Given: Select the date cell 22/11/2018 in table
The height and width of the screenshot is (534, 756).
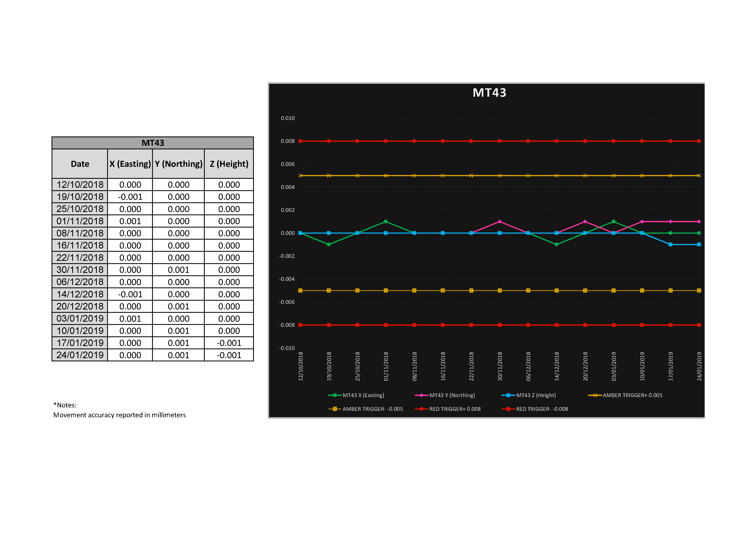Looking at the screenshot, I should pos(80,258).
